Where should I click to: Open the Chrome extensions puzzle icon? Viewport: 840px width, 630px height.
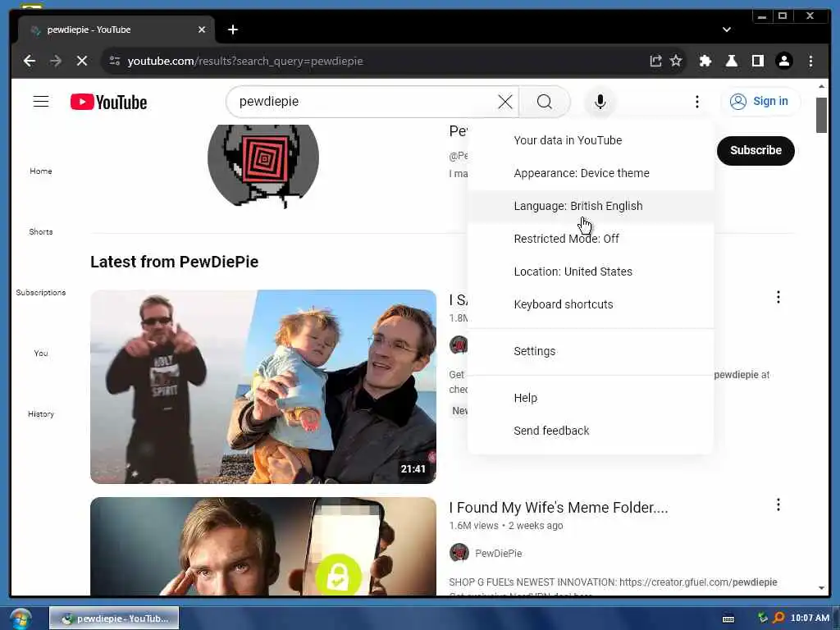[x=705, y=61]
